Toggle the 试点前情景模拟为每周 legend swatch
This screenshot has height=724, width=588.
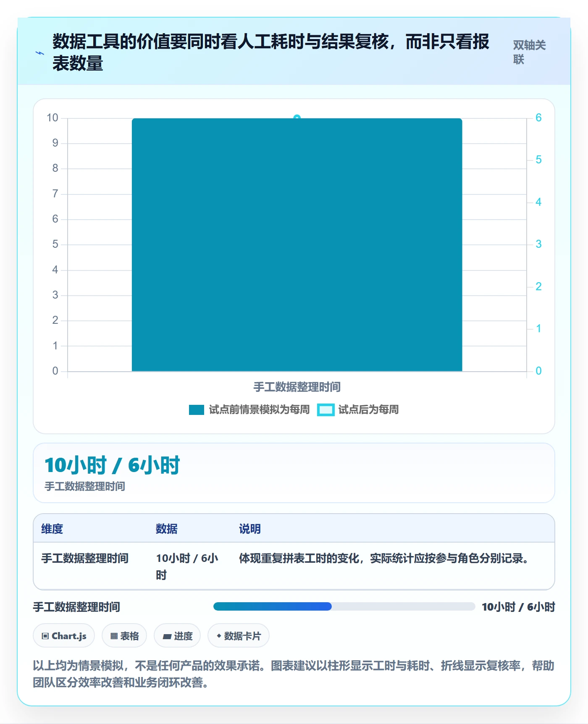[196, 409]
